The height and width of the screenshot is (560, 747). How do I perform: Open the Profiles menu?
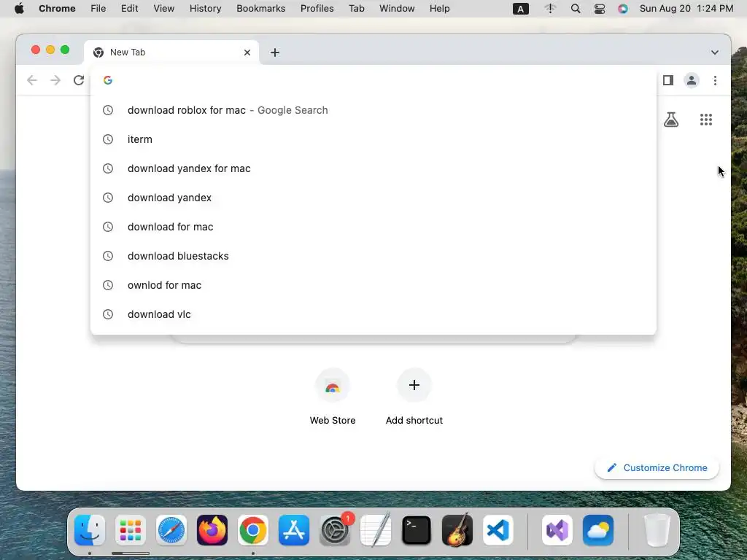pos(317,9)
